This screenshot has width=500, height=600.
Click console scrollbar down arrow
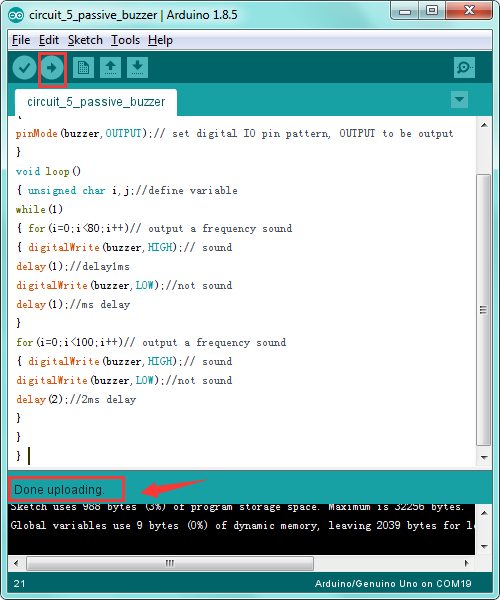pos(484,546)
